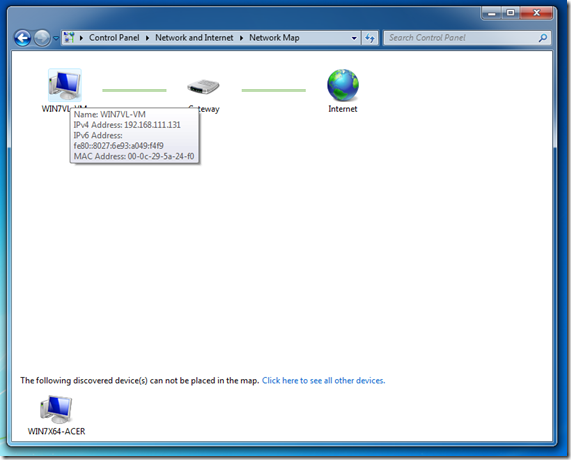
Task: Click the search magnifier icon
Action: coord(543,38)
